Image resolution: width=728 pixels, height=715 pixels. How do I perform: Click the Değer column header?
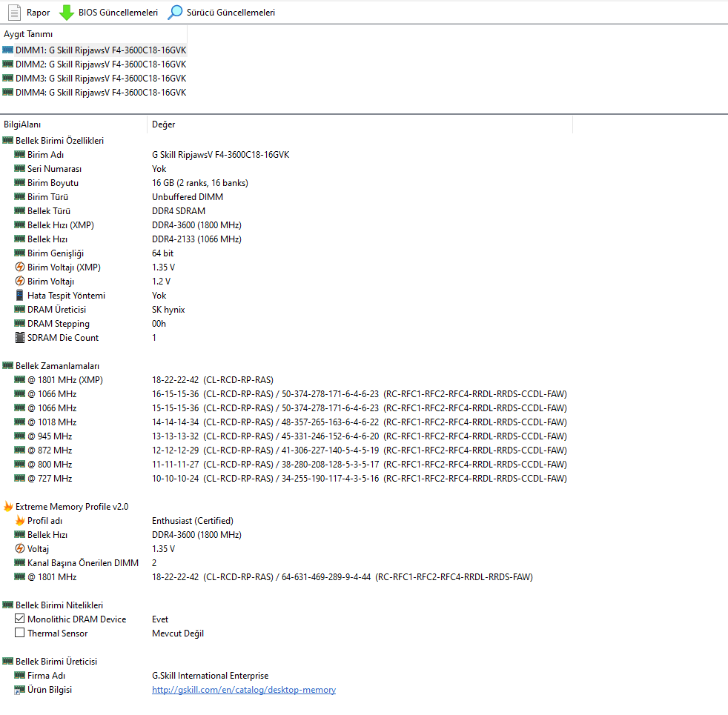pyautogui.click(x=360, y=124)
